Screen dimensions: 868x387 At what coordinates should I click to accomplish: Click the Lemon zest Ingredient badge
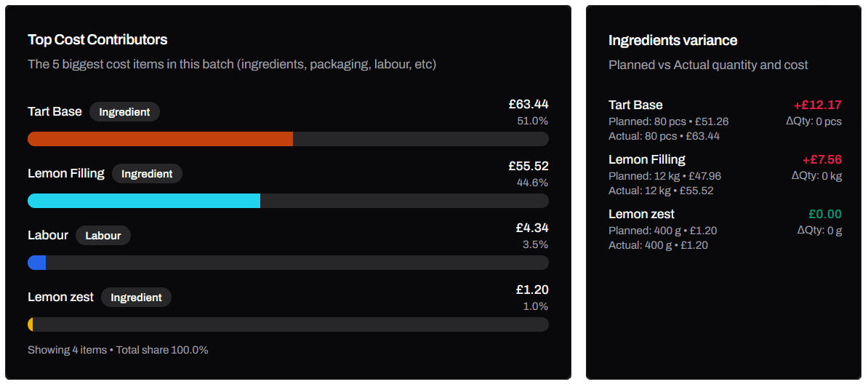(x=136, y=298)
